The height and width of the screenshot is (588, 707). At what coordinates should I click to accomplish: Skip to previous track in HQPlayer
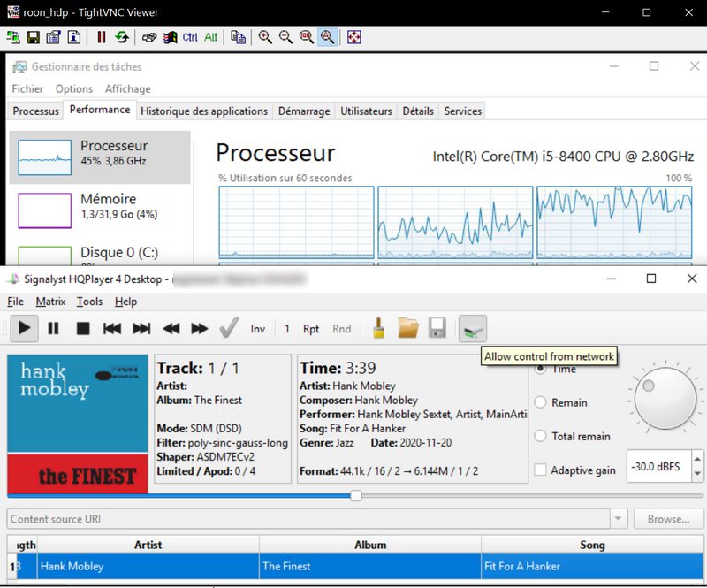pos(112,329)
